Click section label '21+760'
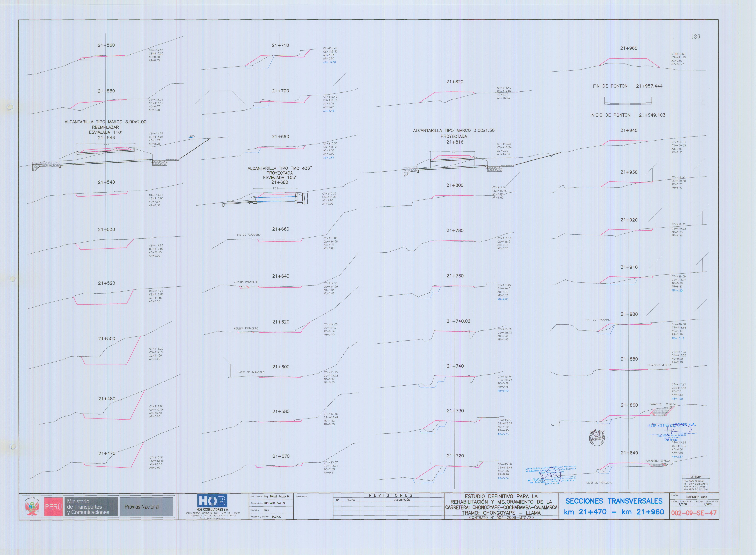Image resolution: width=756 pixels, height=555 pixels. (x=455, y=276)
